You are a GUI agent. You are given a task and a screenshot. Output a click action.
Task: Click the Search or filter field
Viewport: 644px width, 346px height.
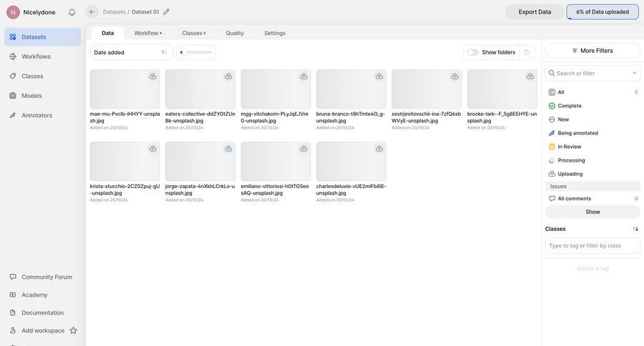click(592, 74)
